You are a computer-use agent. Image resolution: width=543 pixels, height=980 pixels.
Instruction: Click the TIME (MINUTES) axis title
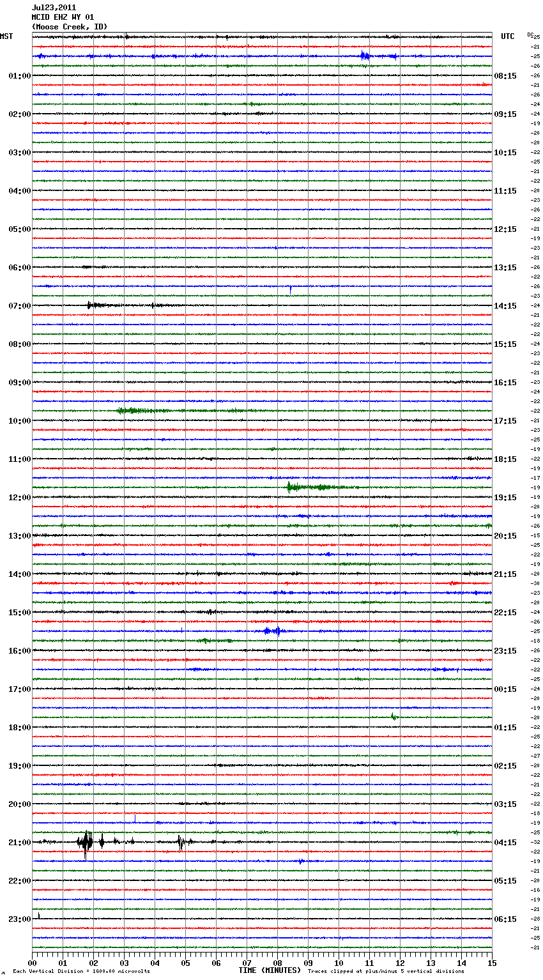pyautogui.click(x=270, y=970)
